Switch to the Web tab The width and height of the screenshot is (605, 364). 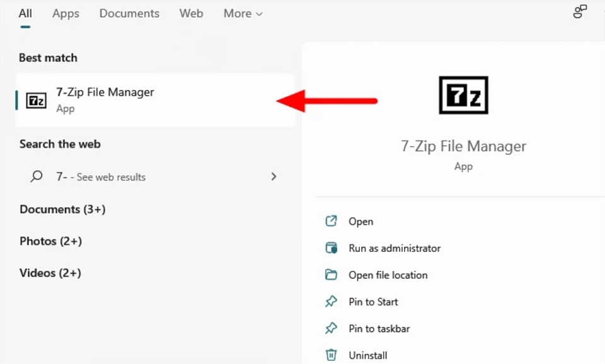pos(191,13)
